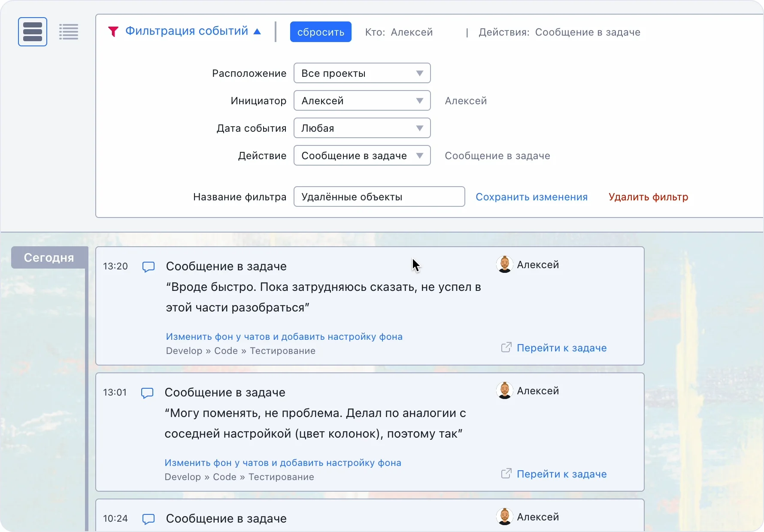
Task: Click the Название фильтра text field
Action: 379,197
